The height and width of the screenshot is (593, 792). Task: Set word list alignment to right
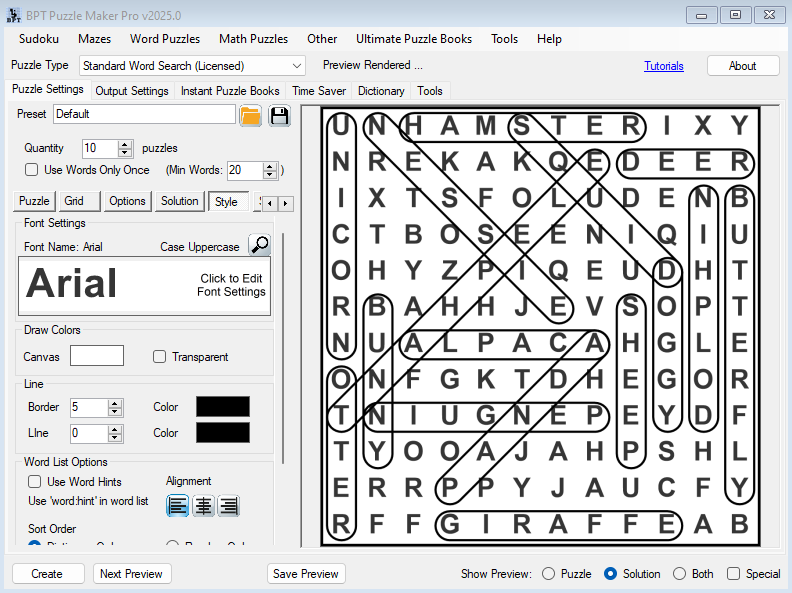pyautogui.click(x=228, y=506)
